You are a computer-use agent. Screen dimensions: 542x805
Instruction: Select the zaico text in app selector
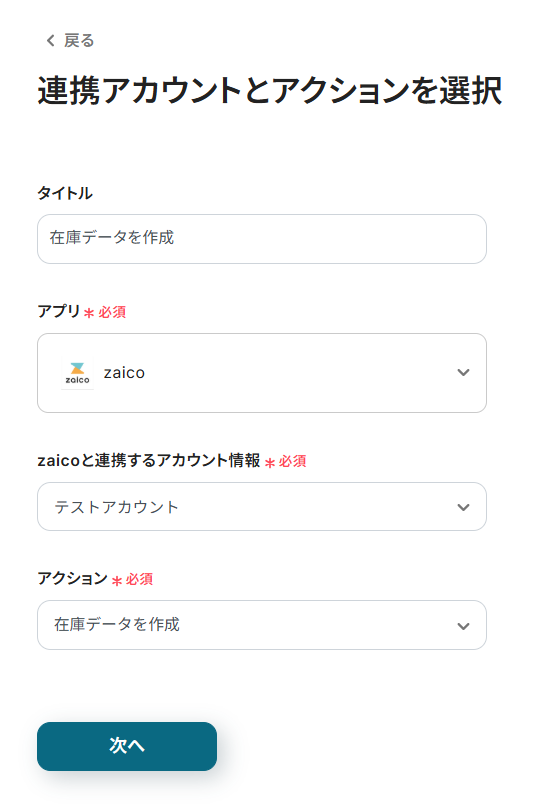click(x=124, y=373)
